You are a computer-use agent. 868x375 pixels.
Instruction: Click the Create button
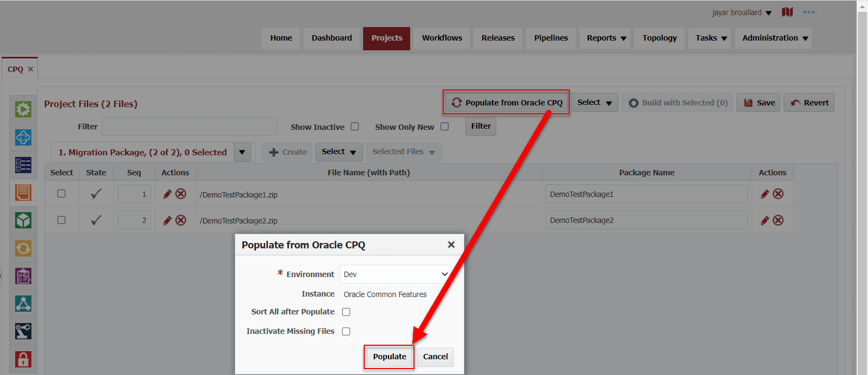pyautogui.click(x=288, y=152)
